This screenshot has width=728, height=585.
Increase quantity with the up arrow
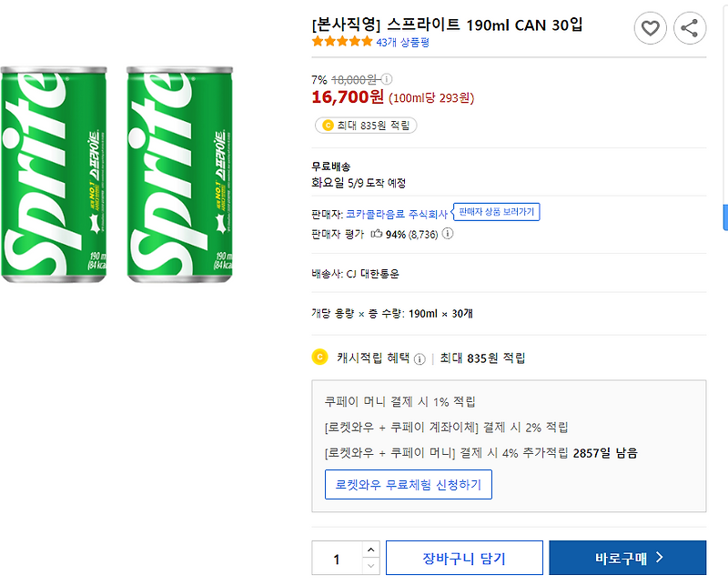pyautogui.click(x=371, y=550)
